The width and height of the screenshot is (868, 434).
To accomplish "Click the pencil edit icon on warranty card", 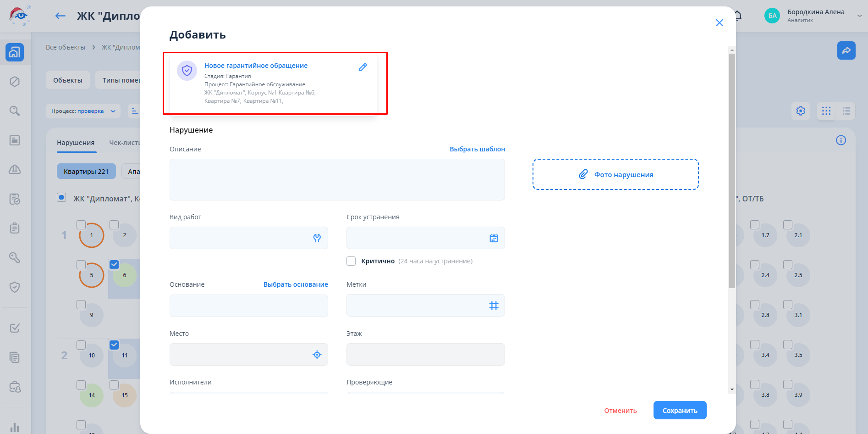I will (363, 67).
